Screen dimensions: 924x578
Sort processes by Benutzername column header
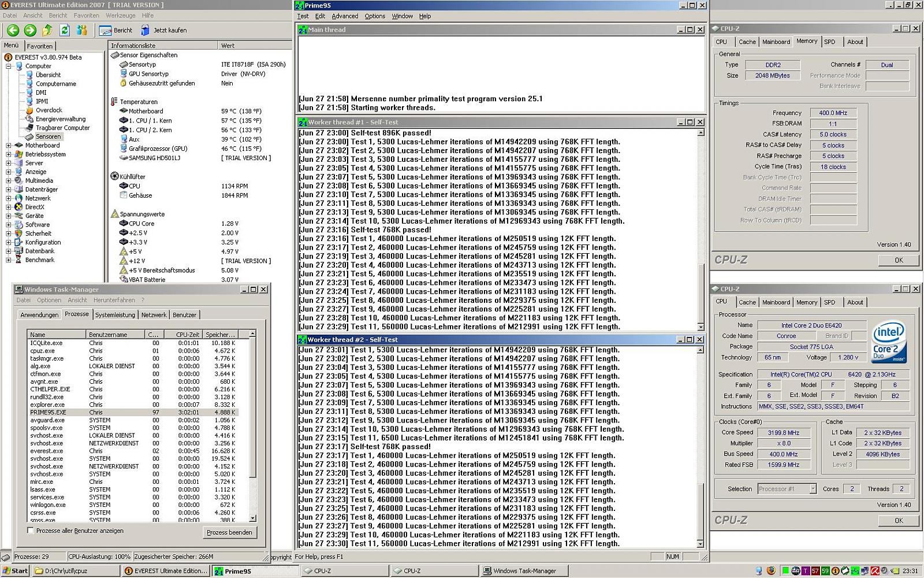coord(115,335)
